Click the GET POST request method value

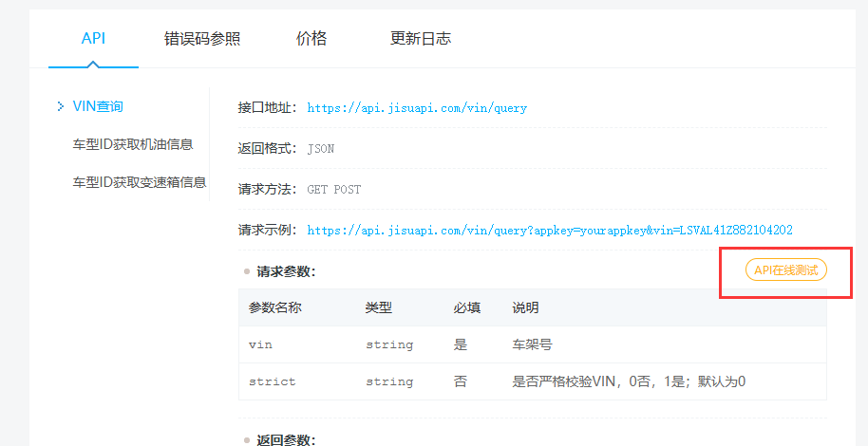click(333, 190)
